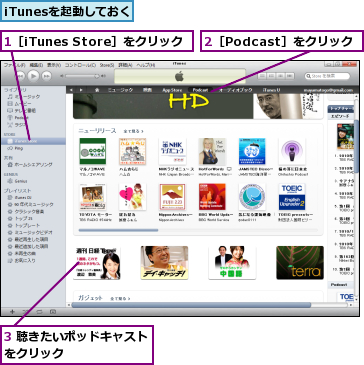Open the FUJI 223 Nippon Archives artwork

(x=172, y=197)
